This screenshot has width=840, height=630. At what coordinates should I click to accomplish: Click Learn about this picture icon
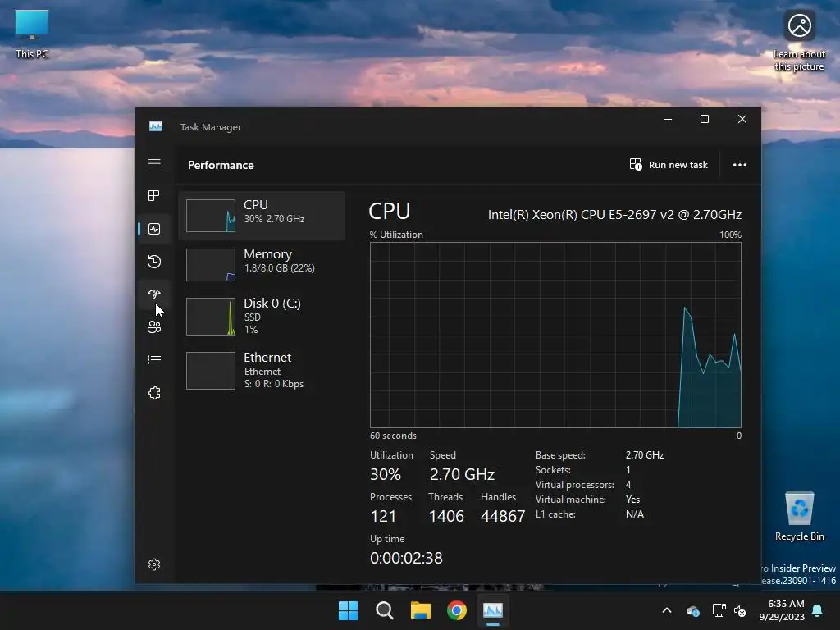tap(799, 41)
